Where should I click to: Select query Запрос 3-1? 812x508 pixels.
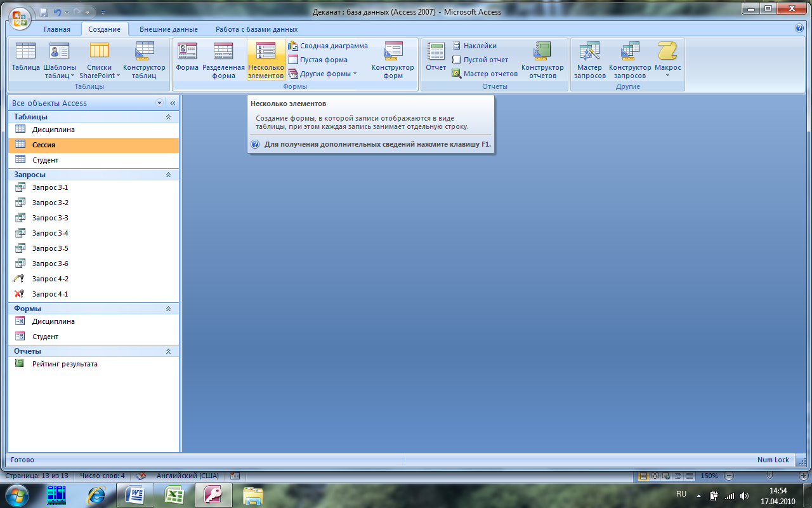pos(94,187)
